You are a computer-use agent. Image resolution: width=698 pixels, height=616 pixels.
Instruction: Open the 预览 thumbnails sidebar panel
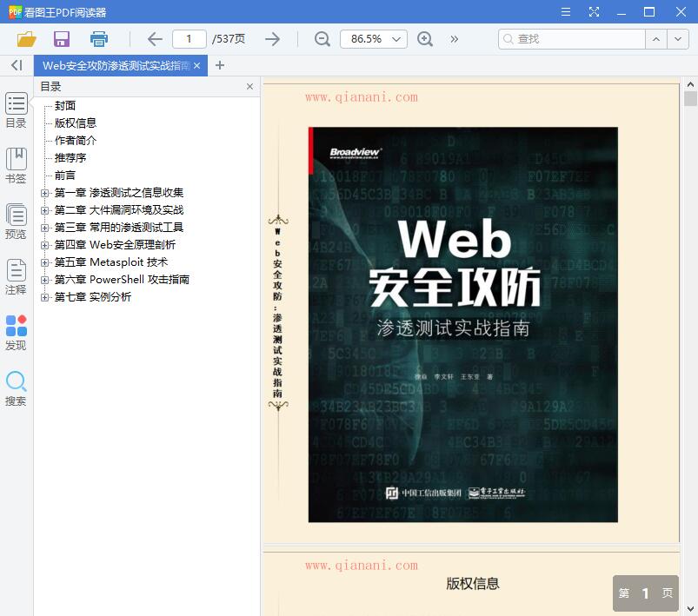tap(16, 222)
